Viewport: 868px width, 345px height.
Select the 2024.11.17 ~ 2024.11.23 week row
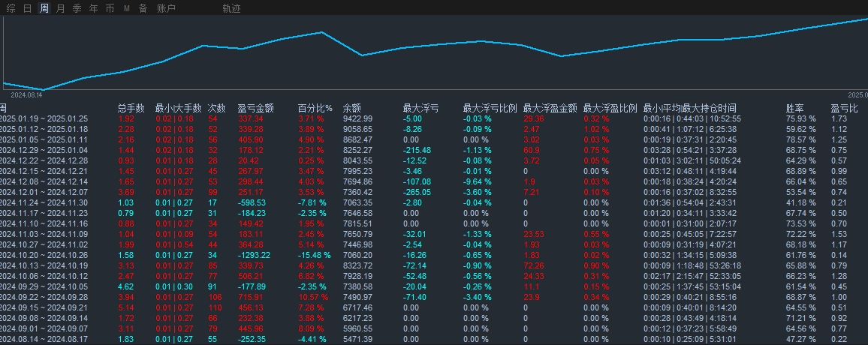pyautogui.click(x=434, y=213)
